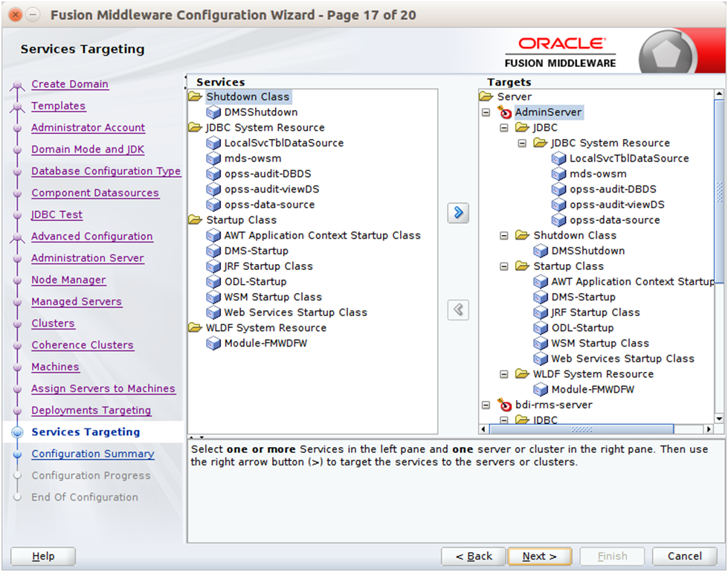
Task: Open the Managed Servers step
Action: [77, 302]
